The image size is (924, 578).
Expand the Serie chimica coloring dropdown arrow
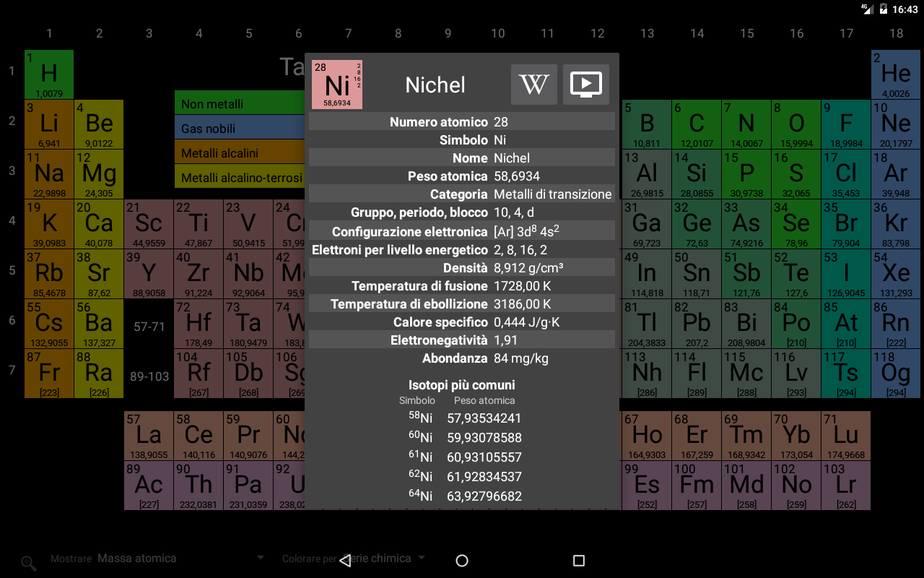[x=422, y=558]
